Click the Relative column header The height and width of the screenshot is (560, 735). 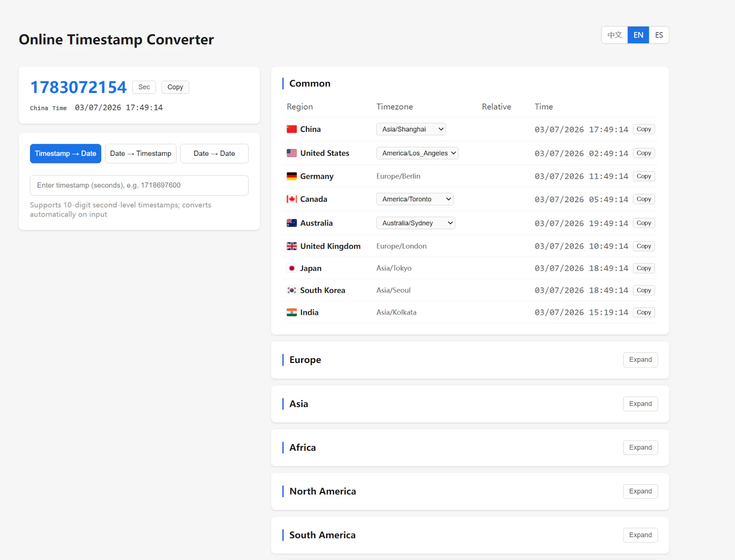496,107
